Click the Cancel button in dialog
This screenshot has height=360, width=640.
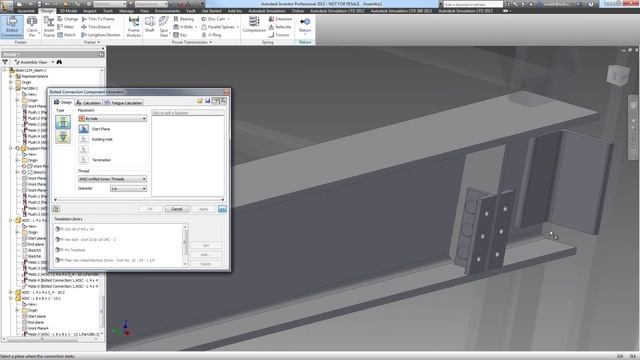click(177, 209)
